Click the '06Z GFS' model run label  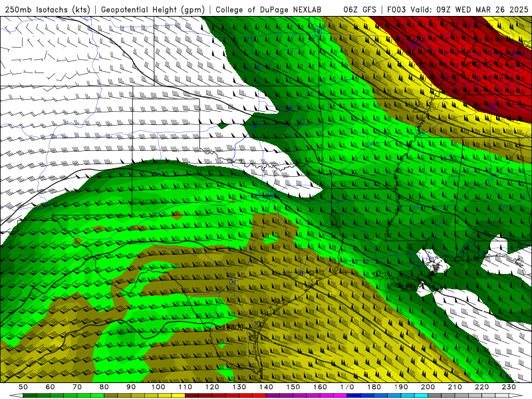point(360,10)
